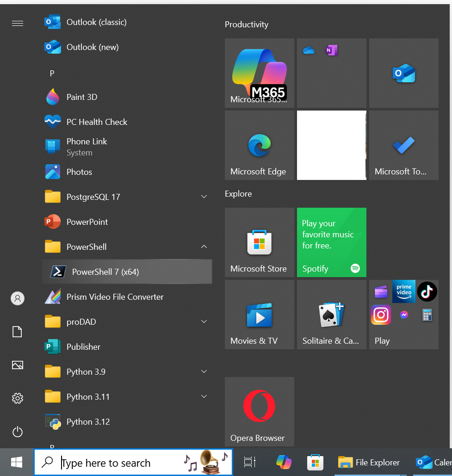Click the Explore group heading

238,194
